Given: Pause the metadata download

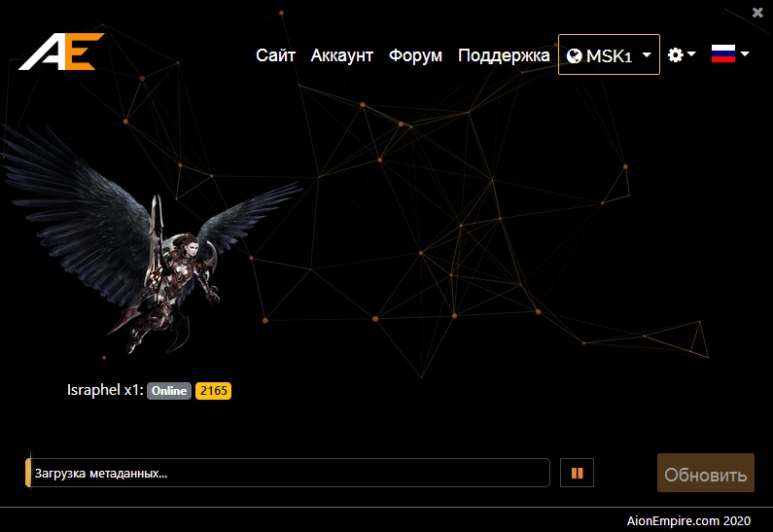Looking at the screenshot, I should 577,473.
